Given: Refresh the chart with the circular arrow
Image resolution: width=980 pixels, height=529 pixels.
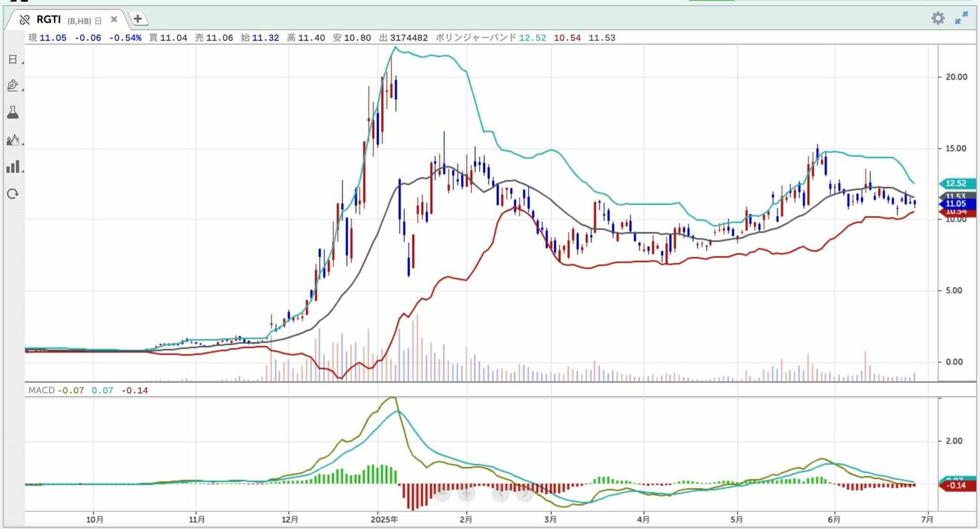Looking at the screenshot, I should click(x=13, y=194).
